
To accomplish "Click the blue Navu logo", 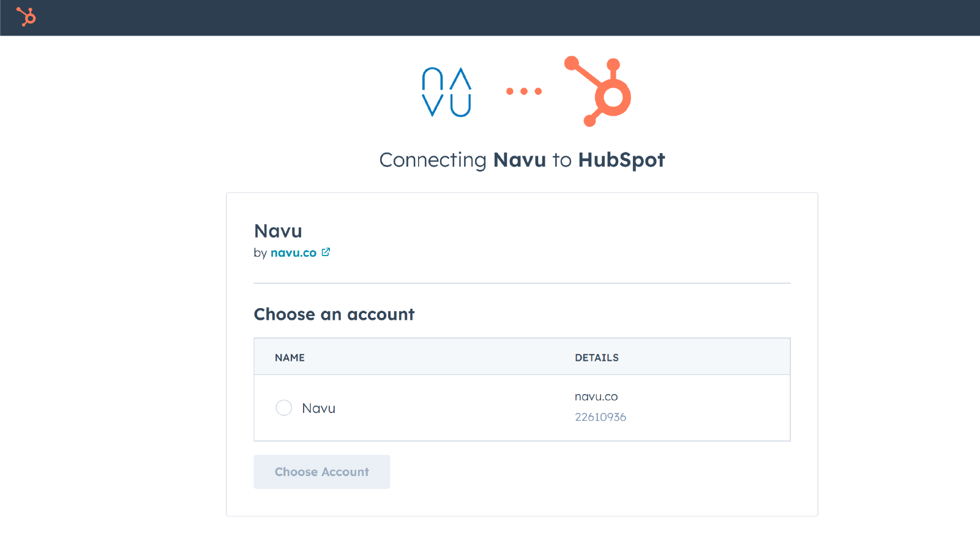I will pyautogui.click(x=446, y=92).
